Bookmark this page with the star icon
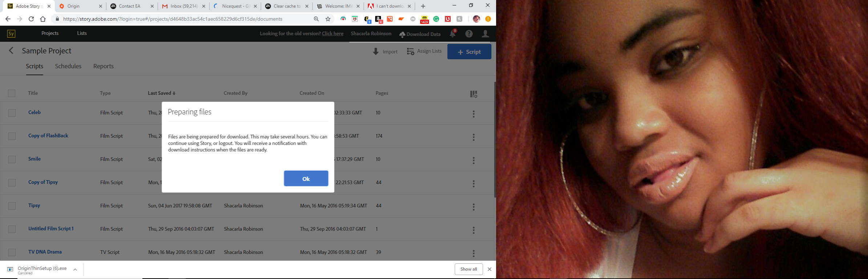This screenshot has height=279, width=868. 328,19
